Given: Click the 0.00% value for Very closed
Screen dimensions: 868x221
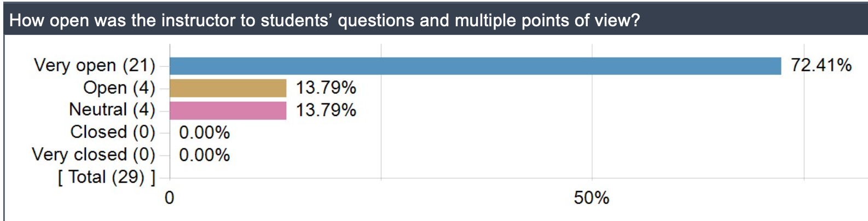Looking at the screenshot, I should click(204, 155).
